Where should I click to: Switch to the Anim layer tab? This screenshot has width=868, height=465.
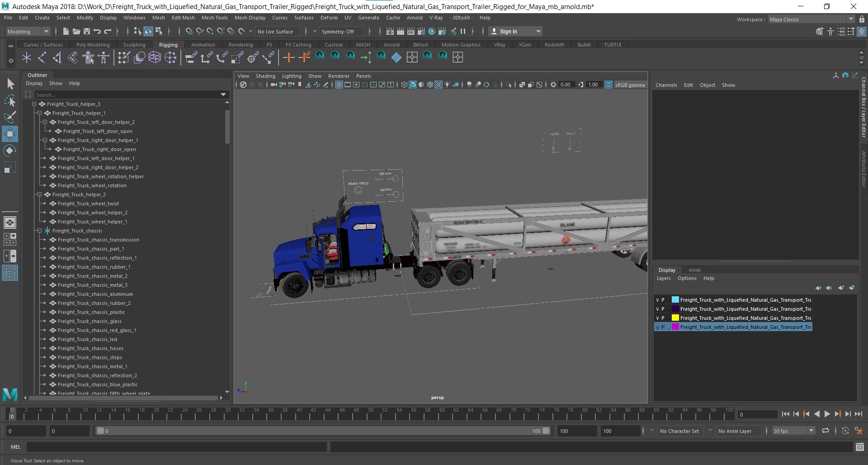click(x=694, y=270)
